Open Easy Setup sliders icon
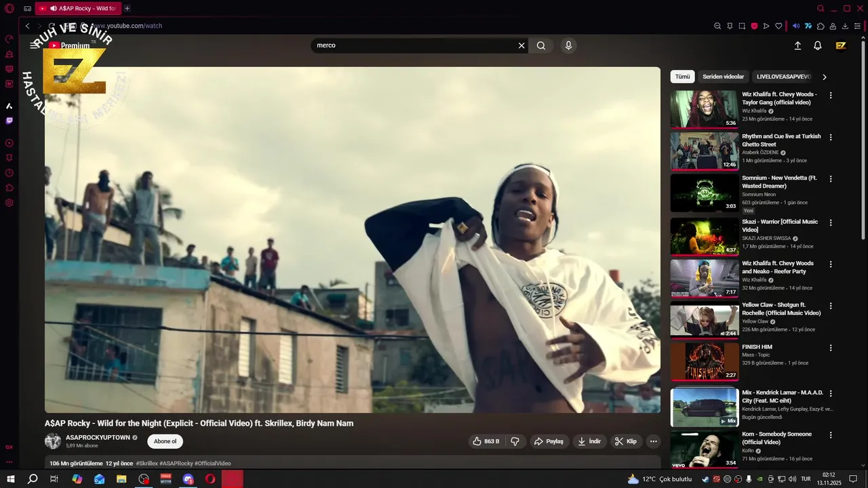The image size is (868, 488). (857, 26)
